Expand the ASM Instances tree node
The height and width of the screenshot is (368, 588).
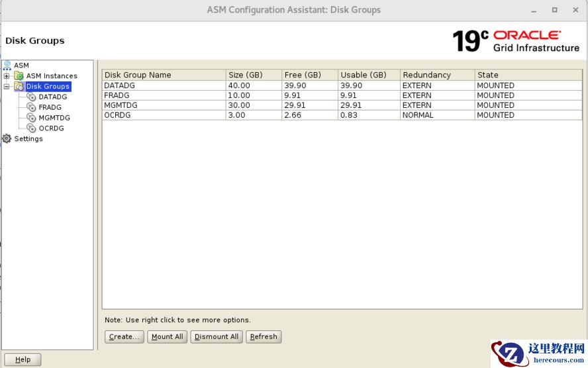[x=7, y=75]
